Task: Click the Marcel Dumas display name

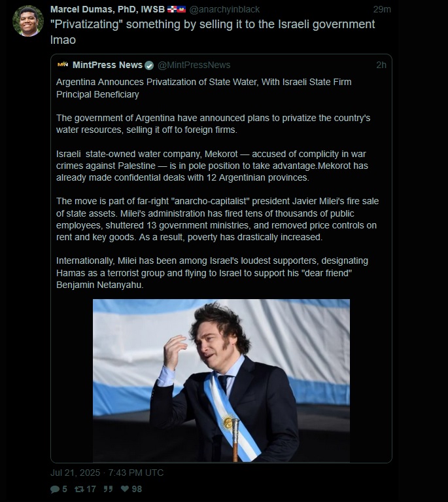Action: pos(107,9)
